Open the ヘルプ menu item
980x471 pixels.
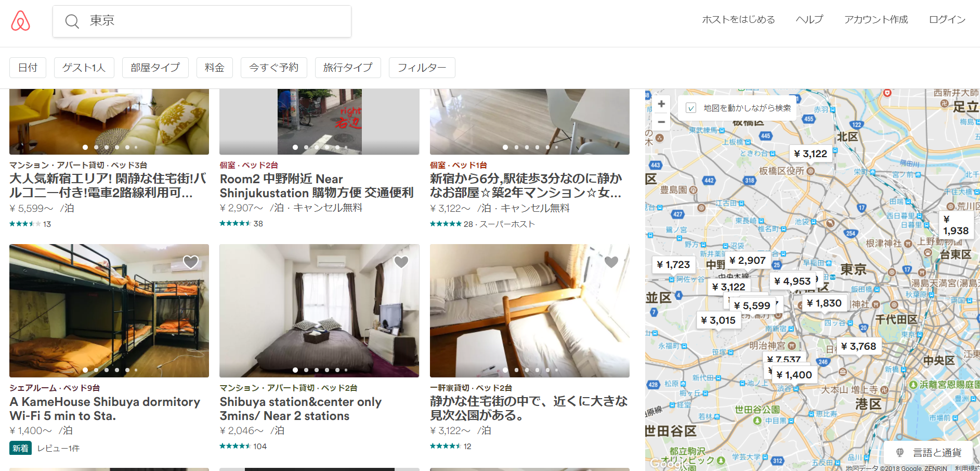pos(809,20)
